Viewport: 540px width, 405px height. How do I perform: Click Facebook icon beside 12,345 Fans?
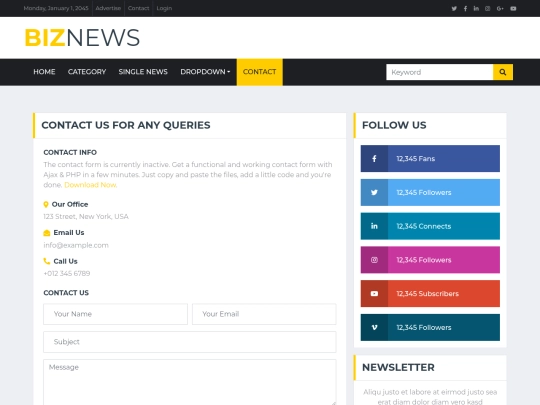tap(374, 158)
